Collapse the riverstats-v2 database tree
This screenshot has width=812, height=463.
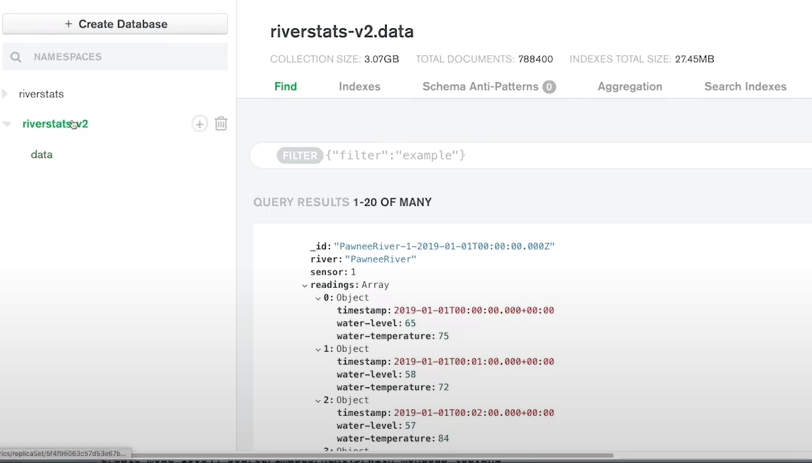(7, 124)
